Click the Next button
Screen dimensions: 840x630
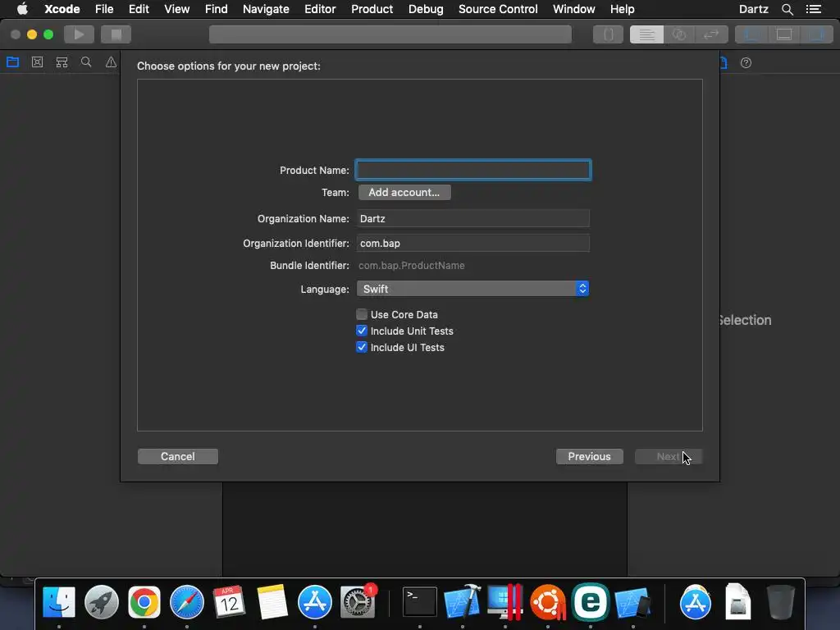[x=669, y=456]
